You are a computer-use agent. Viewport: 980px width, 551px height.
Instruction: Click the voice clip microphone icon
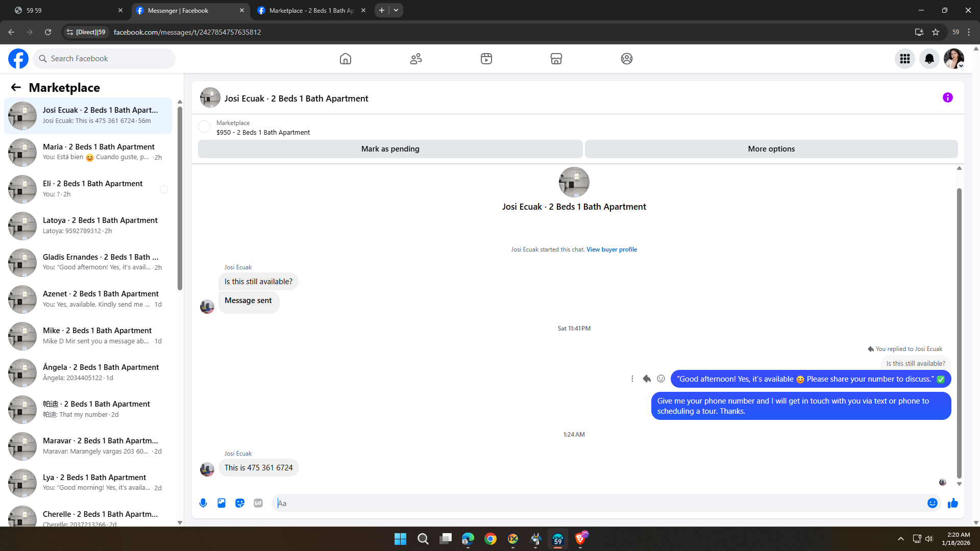tap(203, 503)
